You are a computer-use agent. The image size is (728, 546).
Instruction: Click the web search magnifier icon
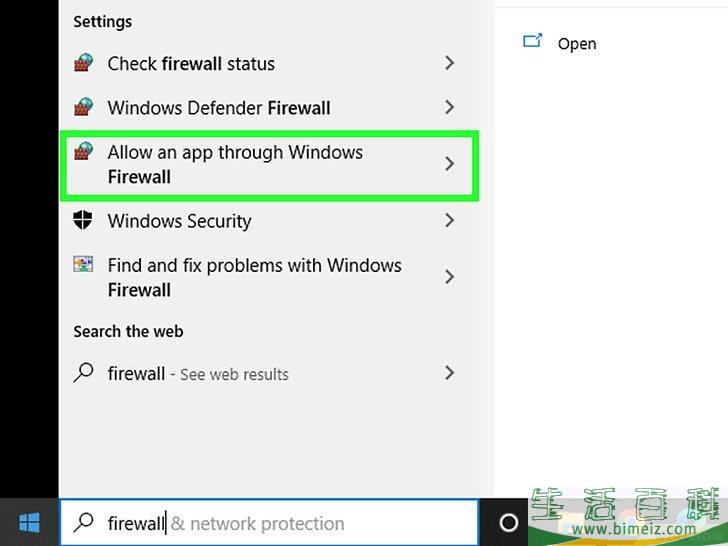84,374
